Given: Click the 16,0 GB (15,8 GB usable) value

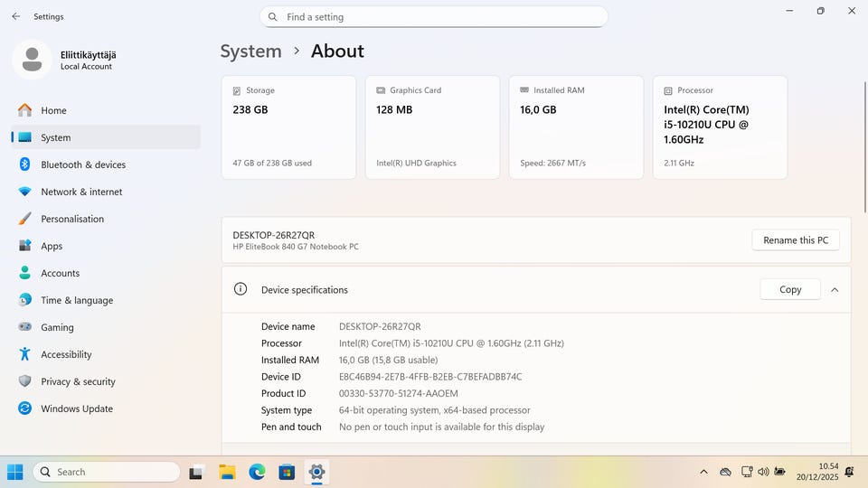Looking at the screenshot, I should 388,361.
